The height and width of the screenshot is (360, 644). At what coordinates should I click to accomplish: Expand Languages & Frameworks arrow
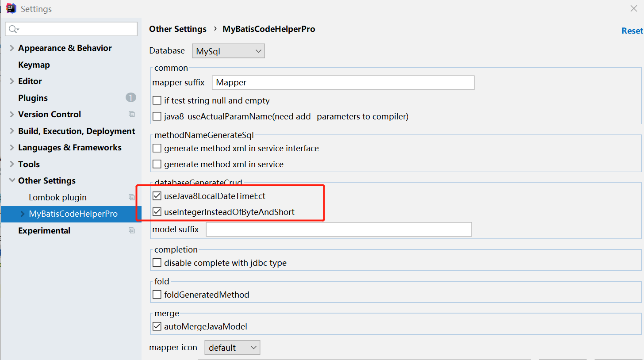(11, 147)
